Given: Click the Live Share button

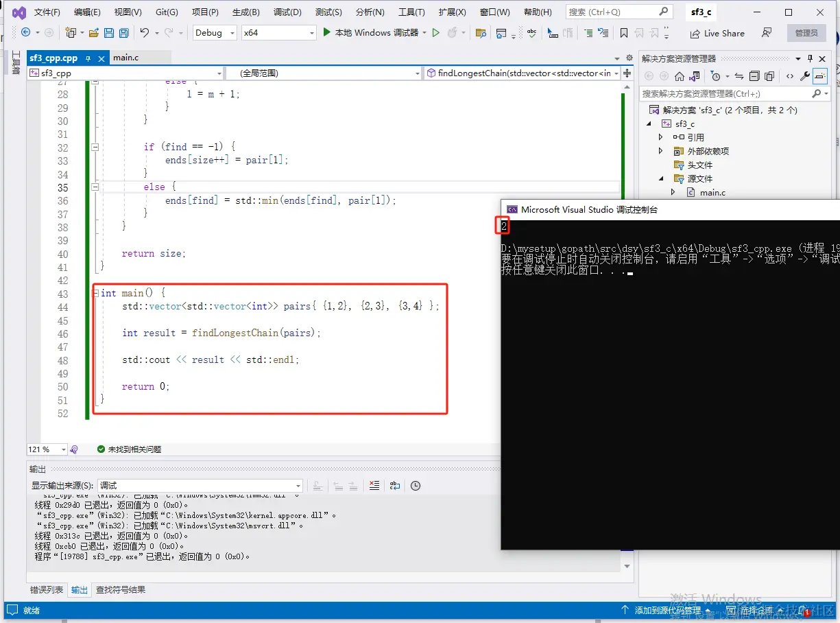Looking at the screenshot, I should [717, 33].
